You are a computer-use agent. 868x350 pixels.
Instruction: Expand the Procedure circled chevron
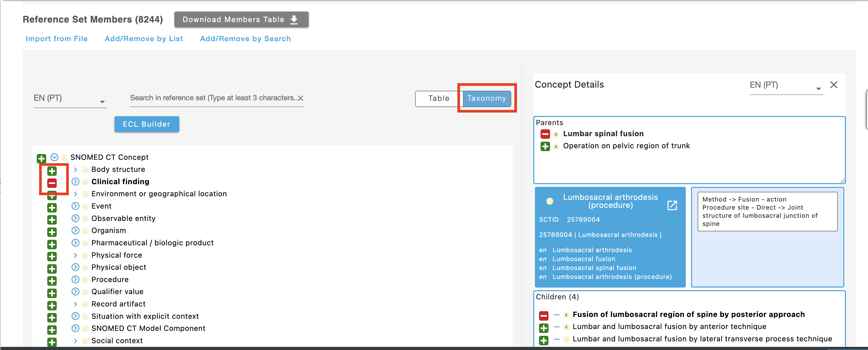(75, 279)
